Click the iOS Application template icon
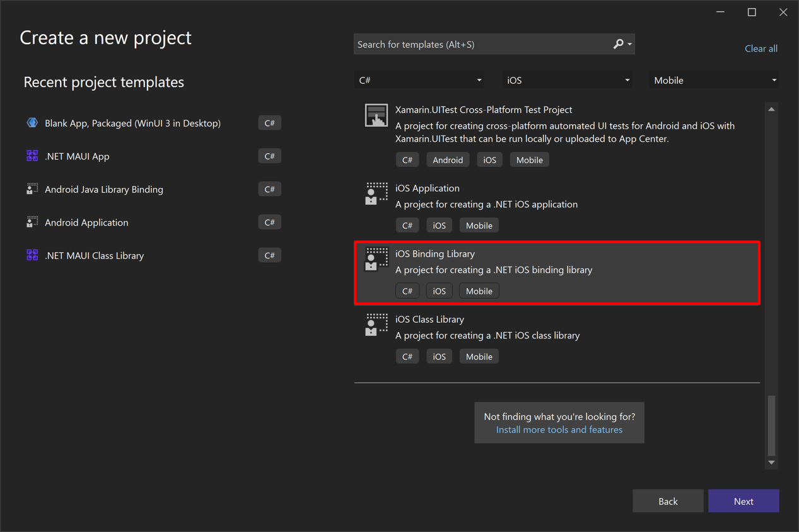Image resolution: width=799 pixels, height=532 pixels. tap(376, 194)
